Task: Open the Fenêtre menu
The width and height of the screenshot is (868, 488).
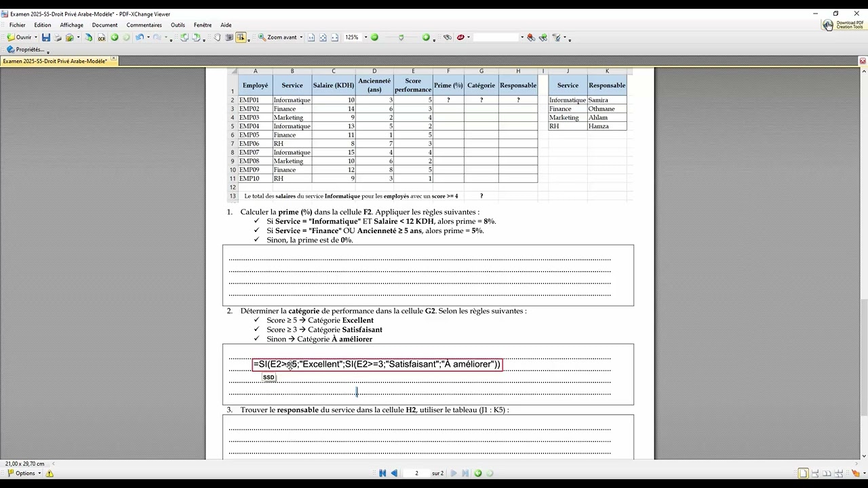Action: (203, 25)
